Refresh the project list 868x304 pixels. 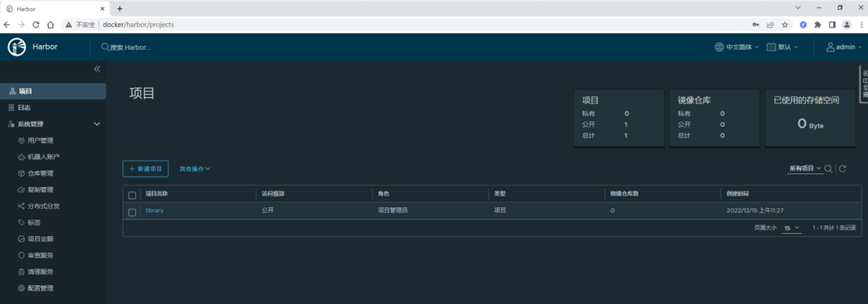[x=843, y=169]
